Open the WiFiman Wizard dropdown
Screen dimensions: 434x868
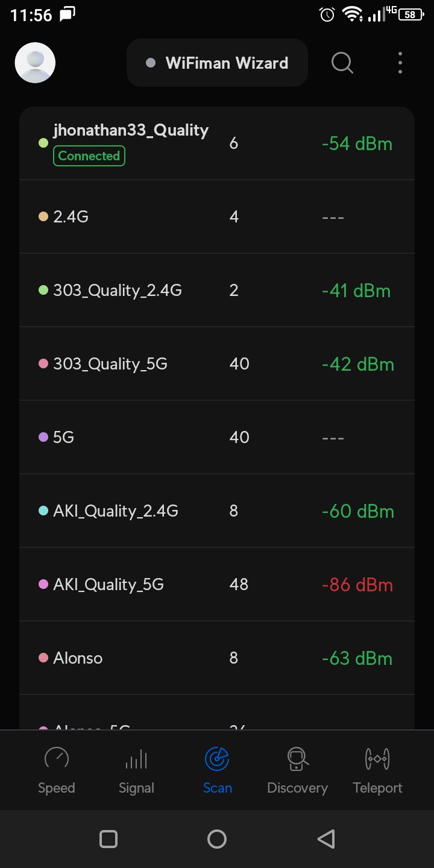(x=217, y=63)
